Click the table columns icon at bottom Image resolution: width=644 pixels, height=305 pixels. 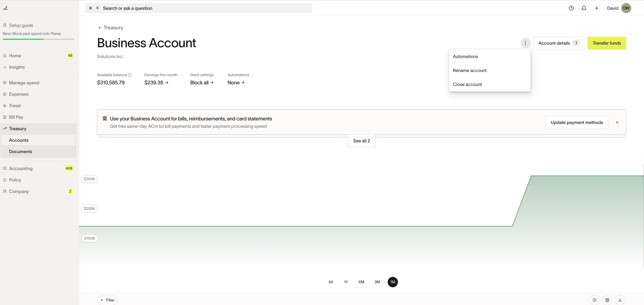click(607, 300)
